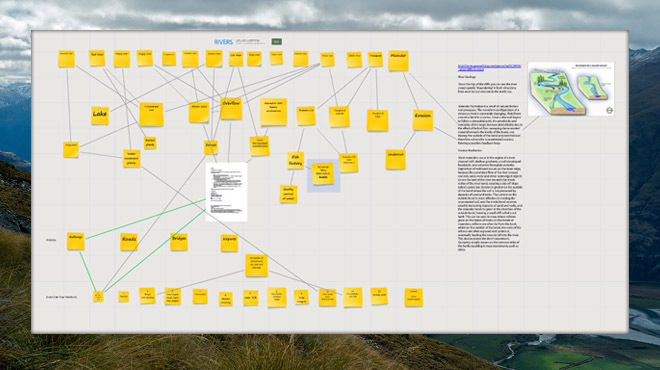Screen dimensions: 660x370
Task: Select the Fish factory sticky note
Action: (x=295, y=161)
